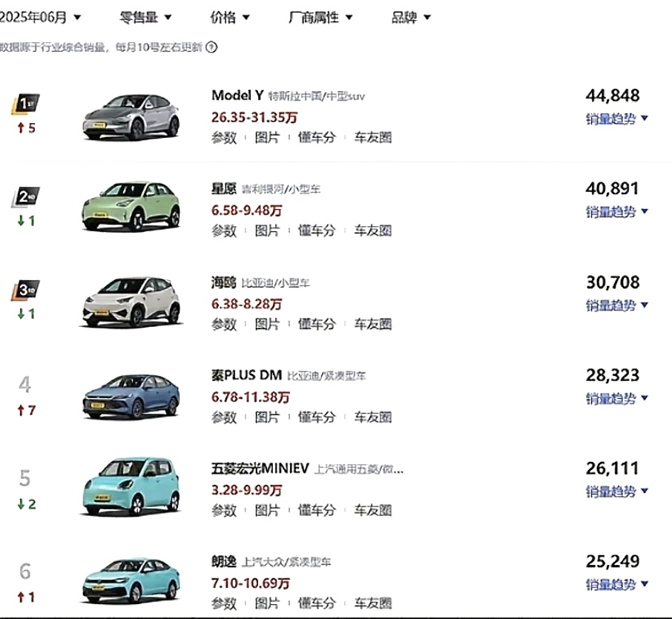Viewport: 672px width, 619px height.
Task: Open 车友圈 link for 秦PLUS DM
Action: (372, 417)
